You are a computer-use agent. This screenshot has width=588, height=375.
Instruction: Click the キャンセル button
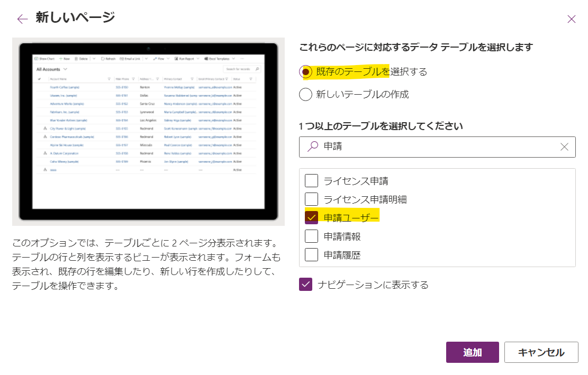click(x=541, y=352)
